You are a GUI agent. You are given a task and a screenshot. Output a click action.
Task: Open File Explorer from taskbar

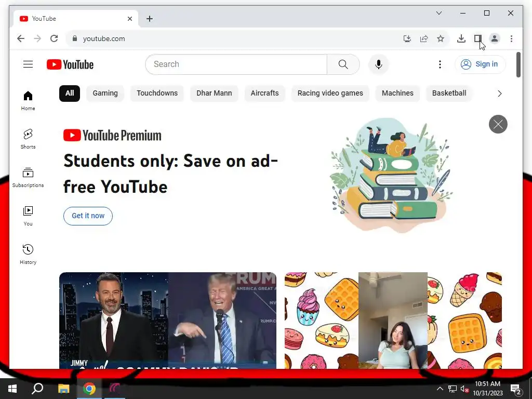63,389
